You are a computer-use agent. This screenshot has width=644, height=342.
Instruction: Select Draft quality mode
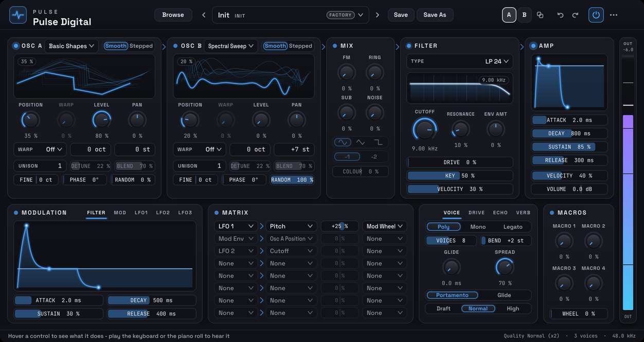tap(443, 309)
